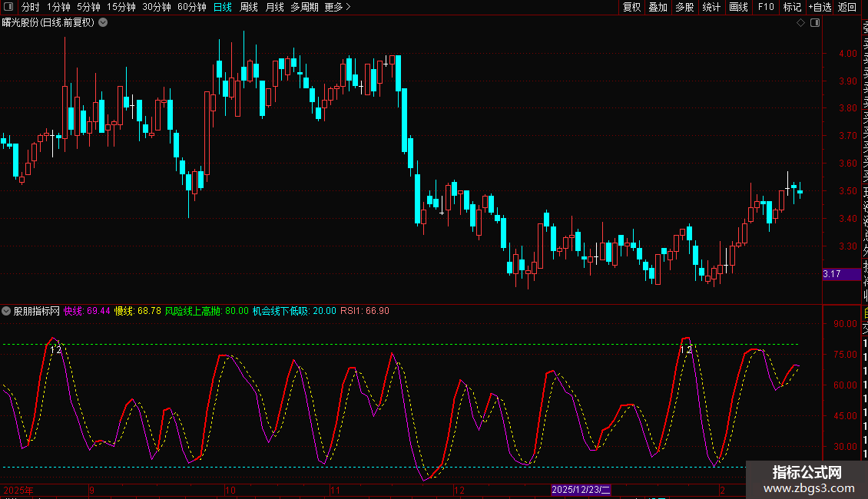Click the month 10 label on time axis
Image resolution: width=868 pixels, height=499 pixels.
coord(230,490)
